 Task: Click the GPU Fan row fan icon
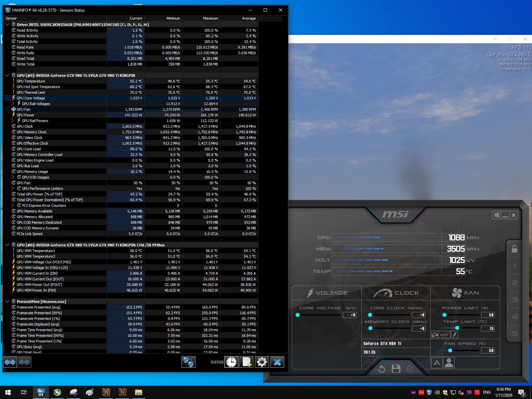pyautogui.click(x=14, y=109)
